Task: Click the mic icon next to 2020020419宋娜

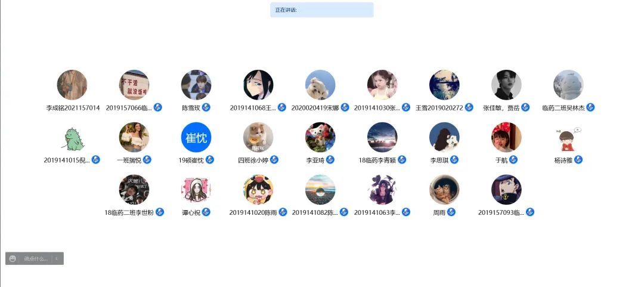Action: coord(345,108)
